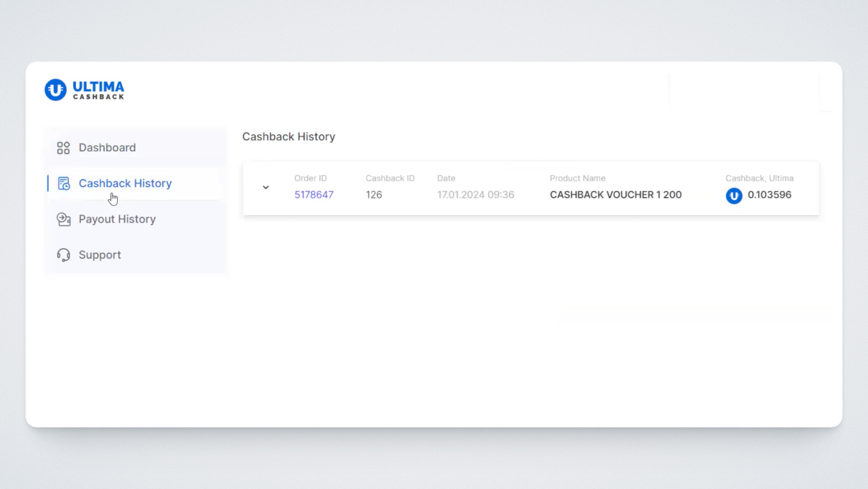The height and width of the screenshot is (489, 868).
Task: Click the Ultima coin icon beside 0.103596
Action: click(x=734, y=196)
